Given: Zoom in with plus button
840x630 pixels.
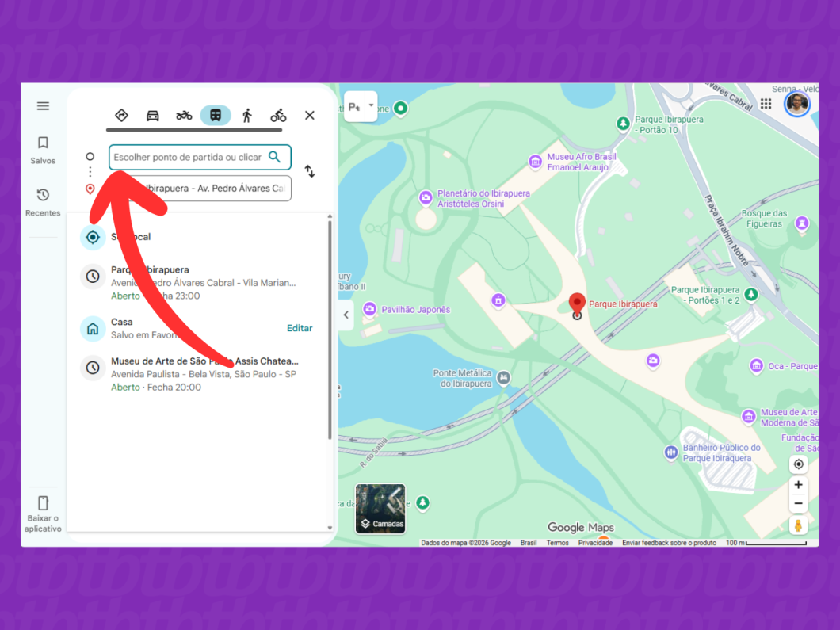Looking at the screenshot, I should click(798, 485).
